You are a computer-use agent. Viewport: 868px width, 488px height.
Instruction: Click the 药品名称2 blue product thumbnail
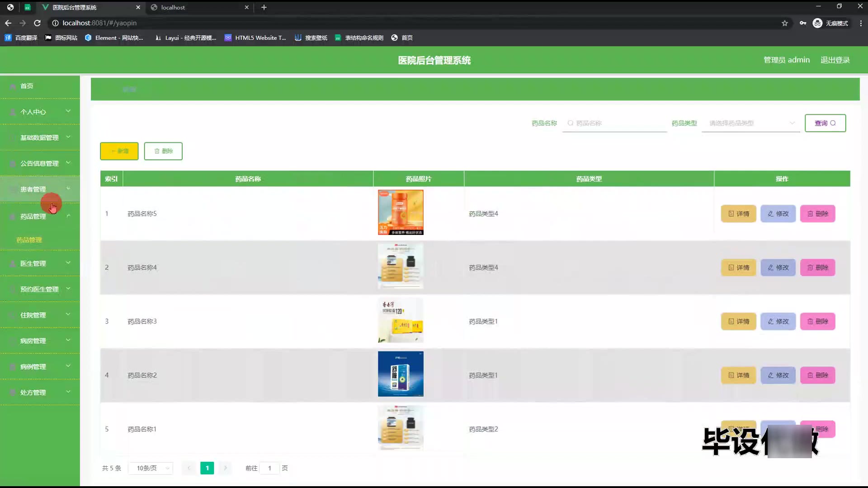[401, 374]
